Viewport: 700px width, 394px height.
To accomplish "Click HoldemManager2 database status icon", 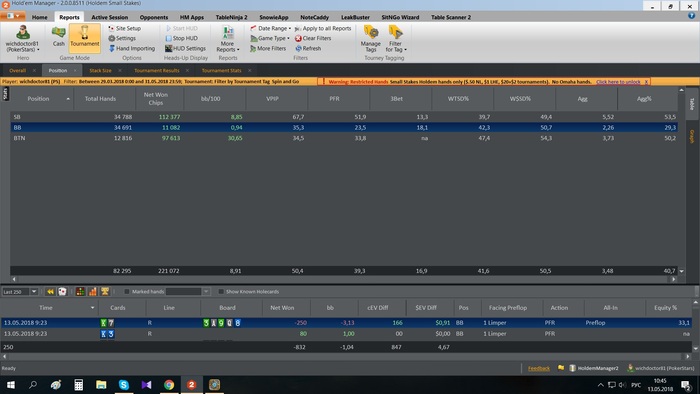I will pos(573,368).
